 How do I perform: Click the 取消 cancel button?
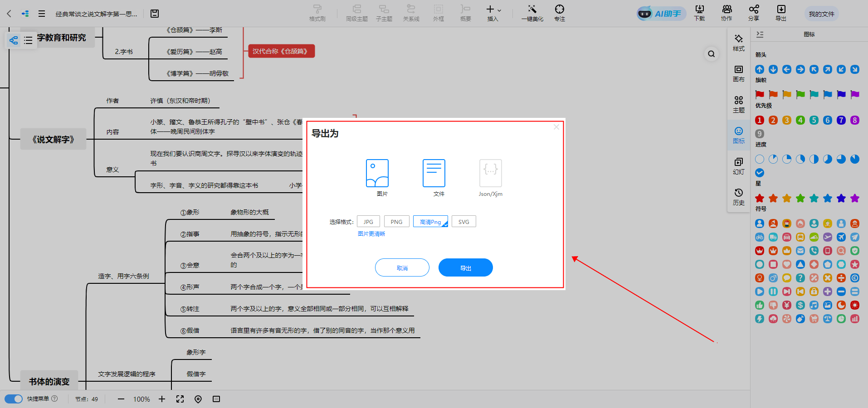click(x=402, y=267)
